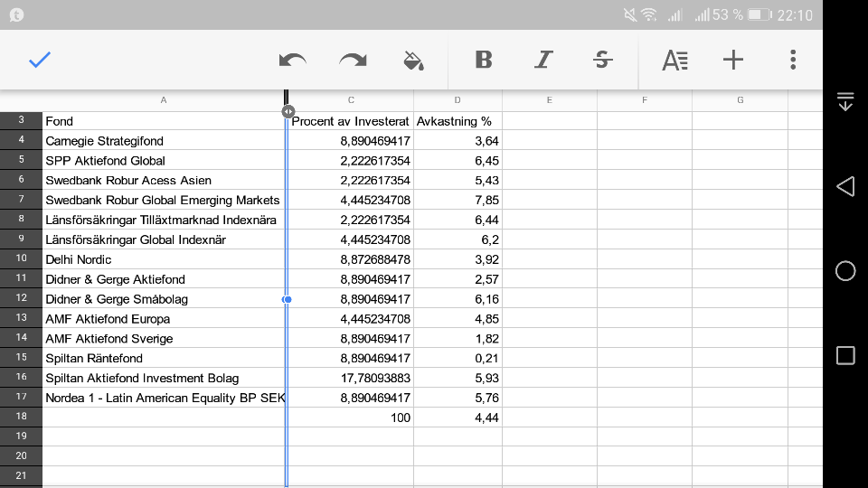Image resolution: width=868 pixels, height=488 pixels.
Task: Toggle strikethrough formatting
Action: pyautogui.click(x=602, y=60)
